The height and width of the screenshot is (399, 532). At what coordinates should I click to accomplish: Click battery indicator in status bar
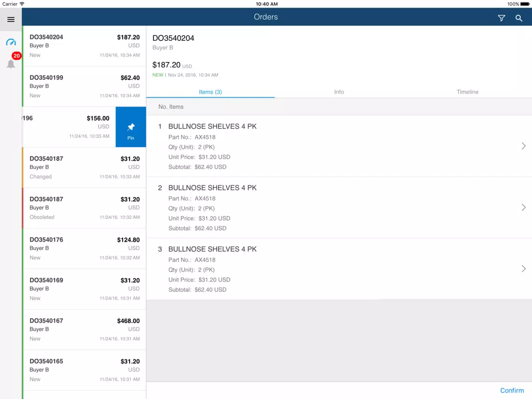tap(525, 4)
